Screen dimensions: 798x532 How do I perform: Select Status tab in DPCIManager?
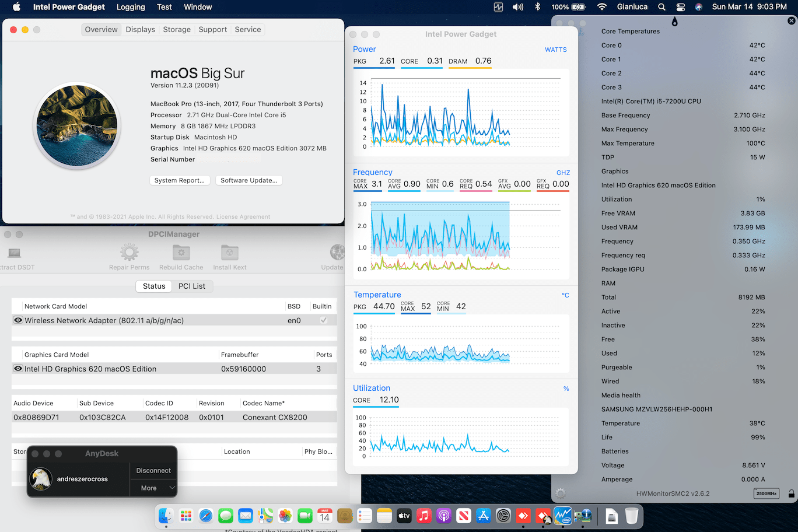pos(154,286)
